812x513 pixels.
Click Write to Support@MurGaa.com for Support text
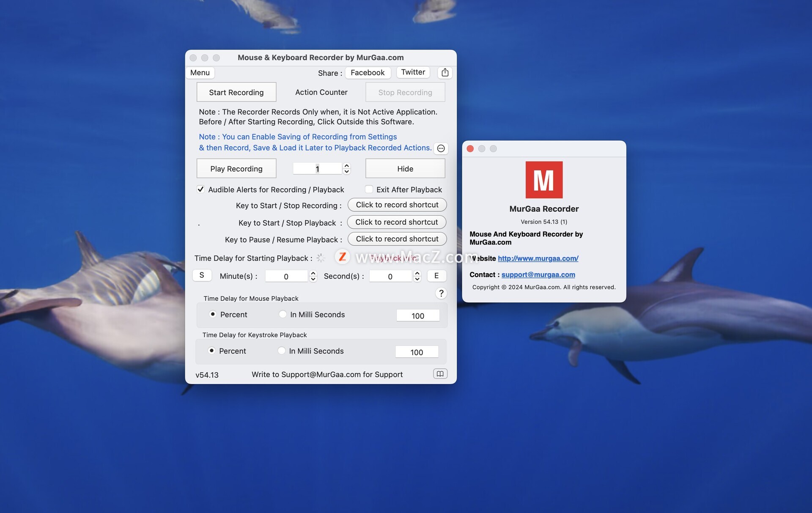pyautogui.click(x=327, y=374)
